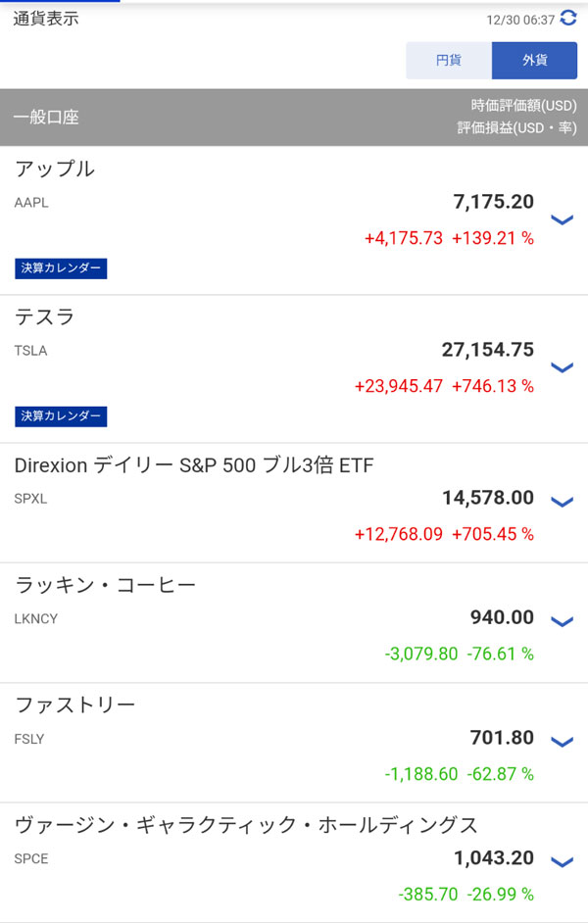588x923 pixels.
Task: Switch currency display to 円貨
Action: (449, 60)
